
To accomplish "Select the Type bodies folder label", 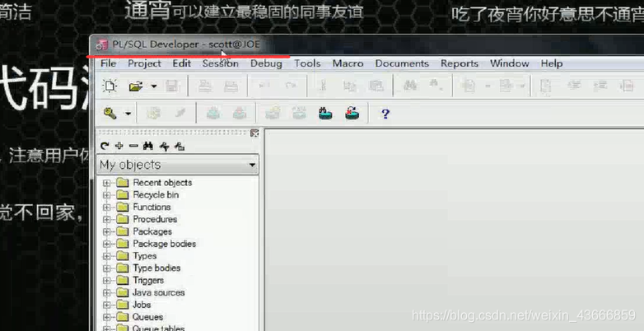I will click(156, 268).
